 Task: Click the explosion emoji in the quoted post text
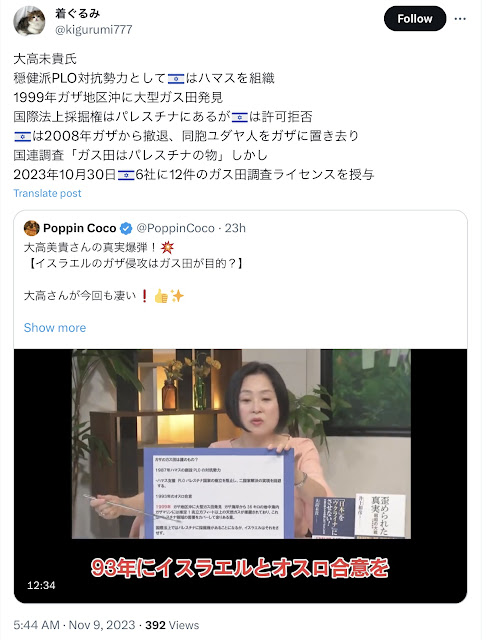167,247
